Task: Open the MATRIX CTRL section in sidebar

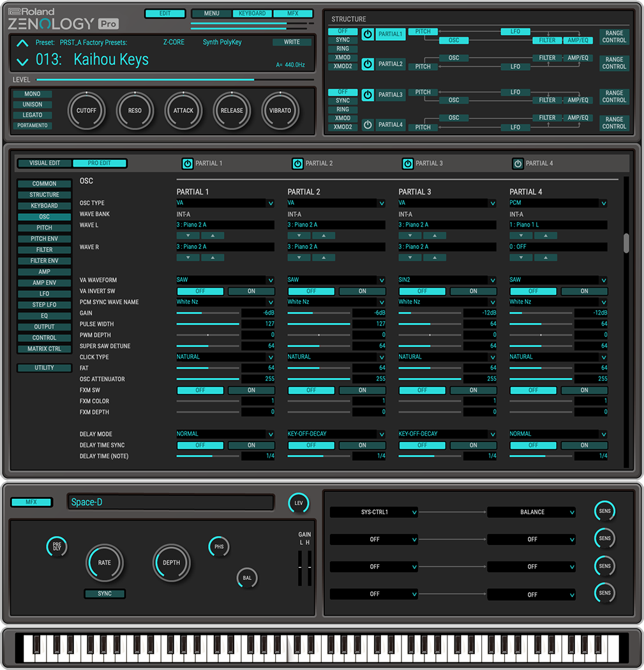Action: point(45,349)
